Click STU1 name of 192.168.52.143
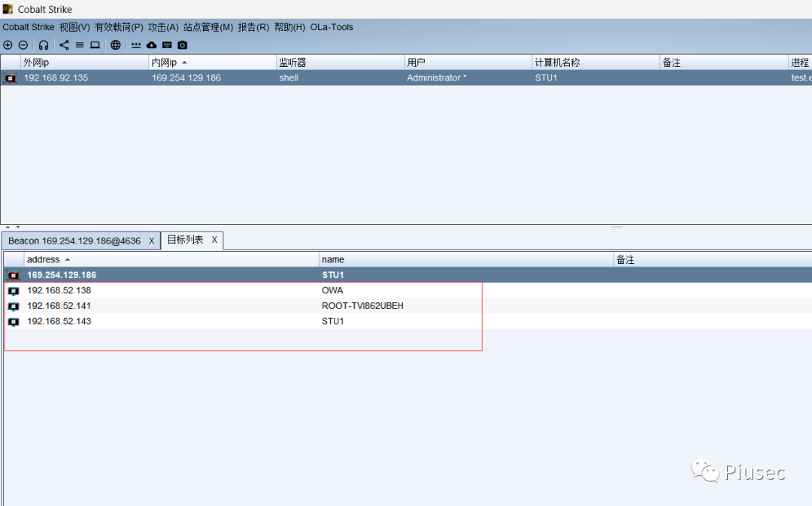The height and width of the screenshot is (506, 812). pyautogui.click(x=333, y=322)
